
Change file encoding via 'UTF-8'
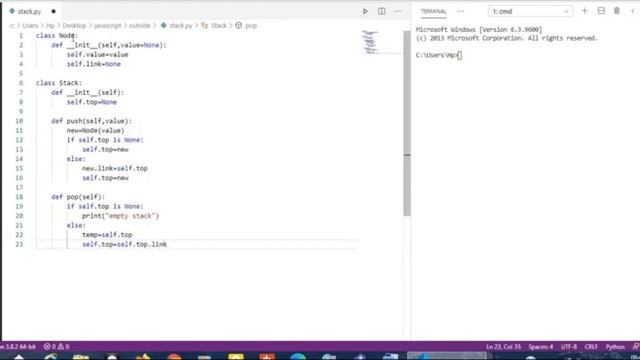(x=569, y=347)
